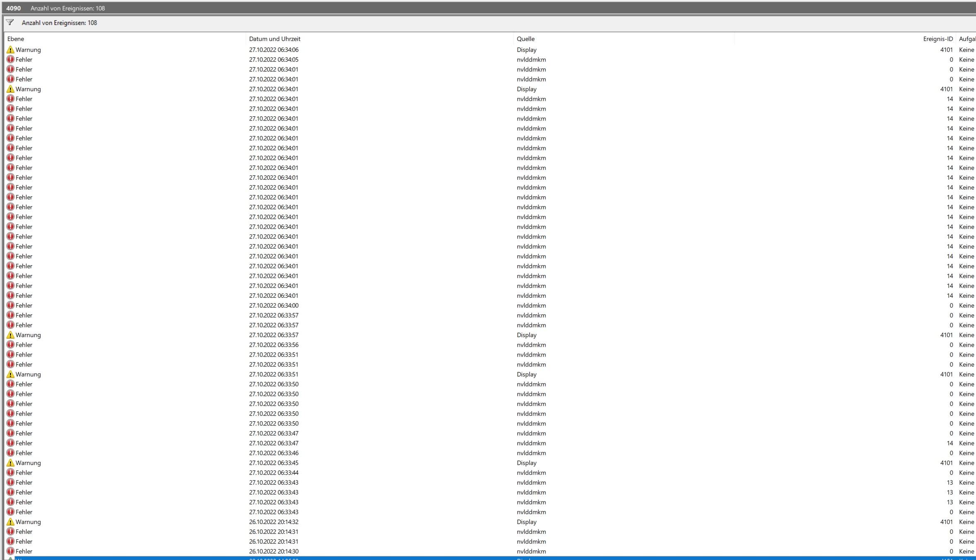Click error icon of 06:34:05 nvlddmkm row
The height and width of the screenshot is (560, 976).
pos(11,60)
